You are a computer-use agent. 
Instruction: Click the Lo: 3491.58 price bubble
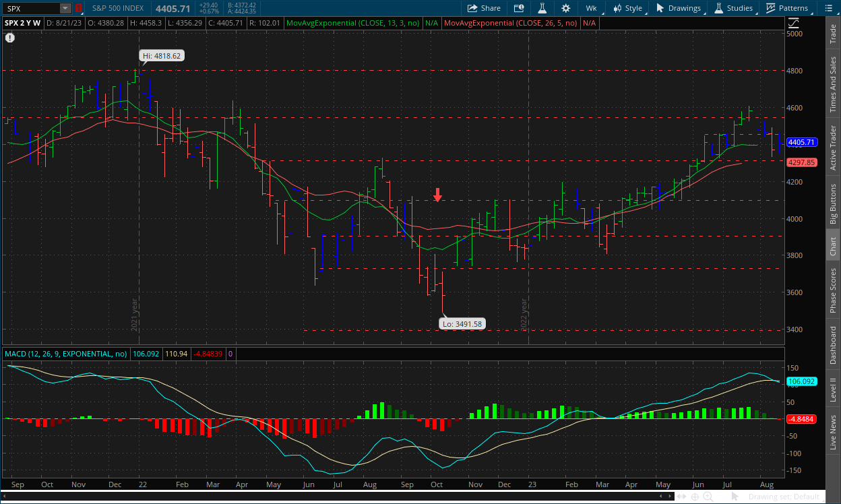[463, 324]
